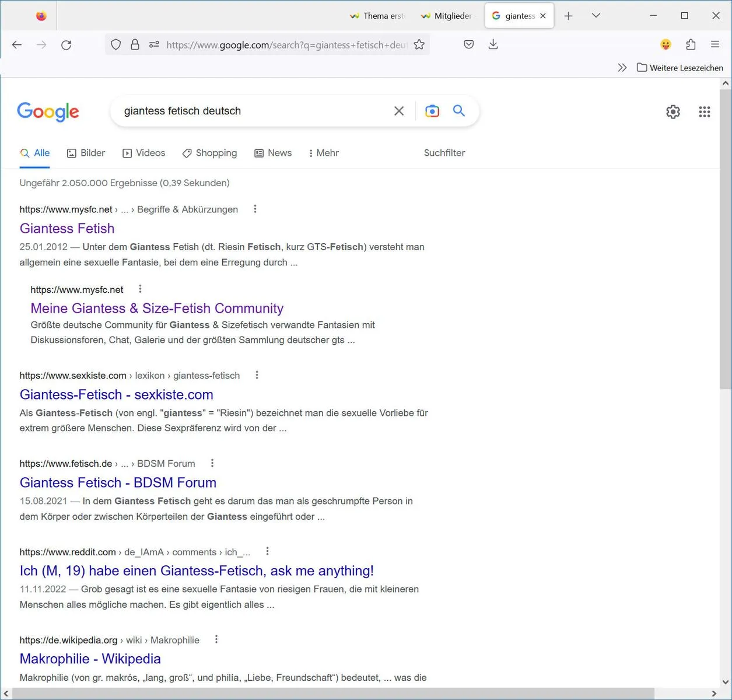Open options menu for the mysfc.net community sub-result
This screenshot has width=732, height=700.
pos(140,289)
